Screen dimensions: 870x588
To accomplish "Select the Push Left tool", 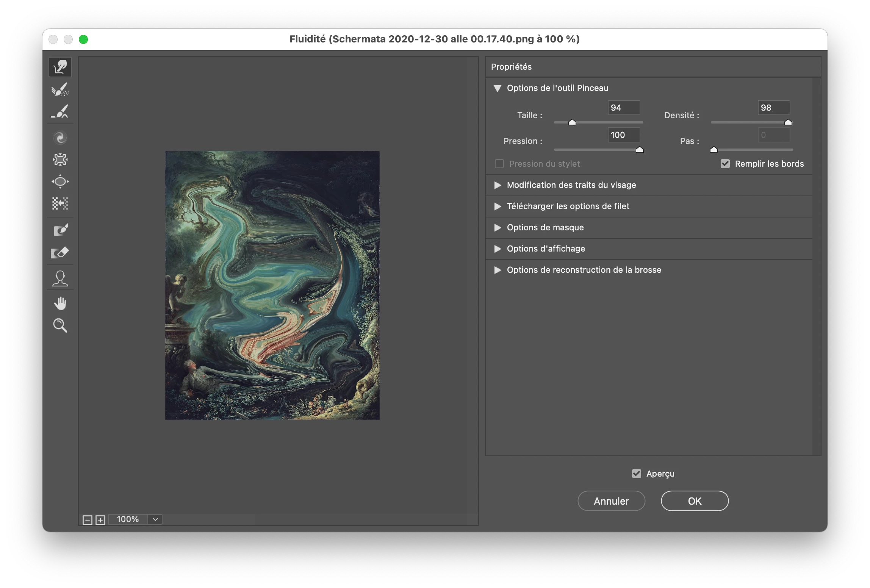I will point(60,203).
